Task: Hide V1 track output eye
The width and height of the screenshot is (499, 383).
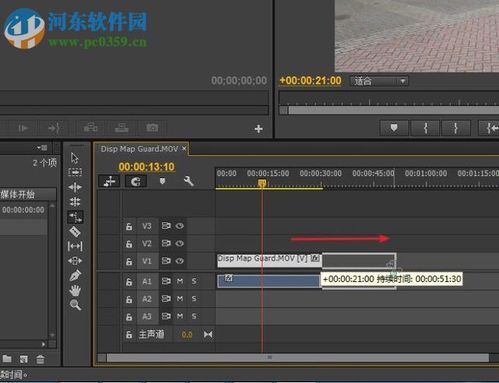Action: coord(180,261)
